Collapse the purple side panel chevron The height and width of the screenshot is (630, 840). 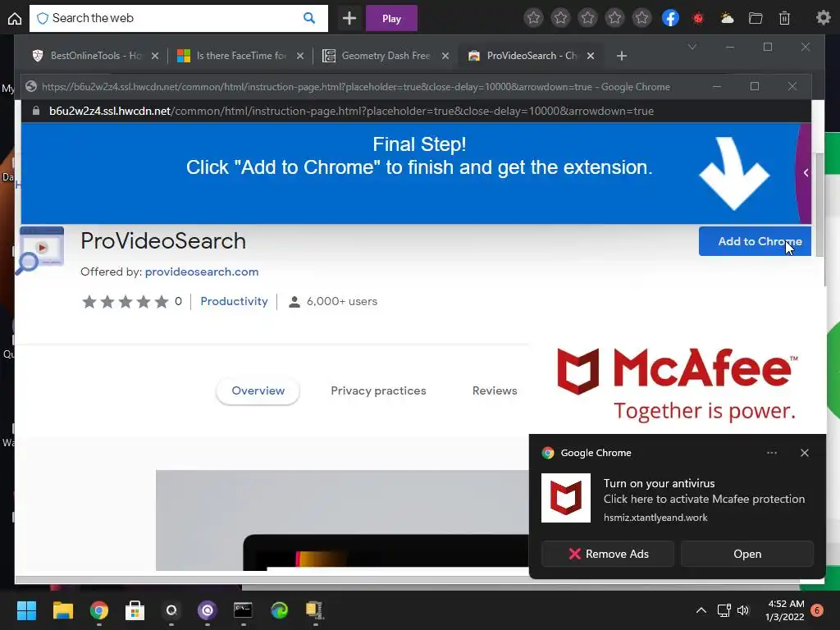806,172
